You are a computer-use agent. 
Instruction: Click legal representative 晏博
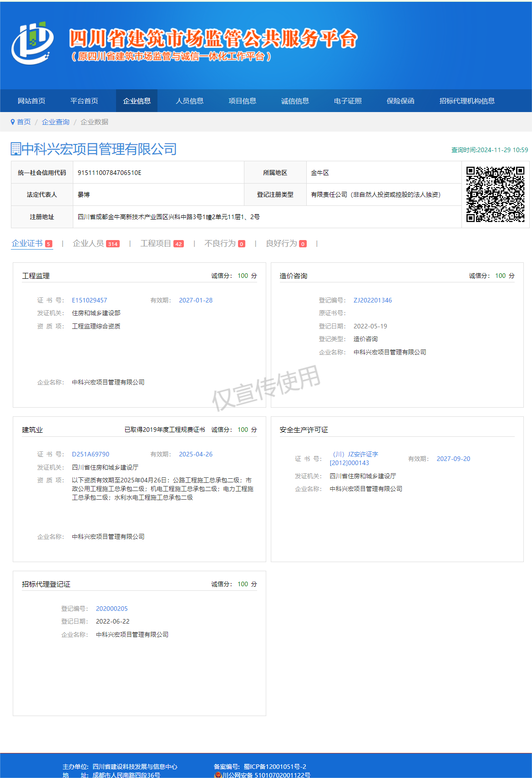84,194
